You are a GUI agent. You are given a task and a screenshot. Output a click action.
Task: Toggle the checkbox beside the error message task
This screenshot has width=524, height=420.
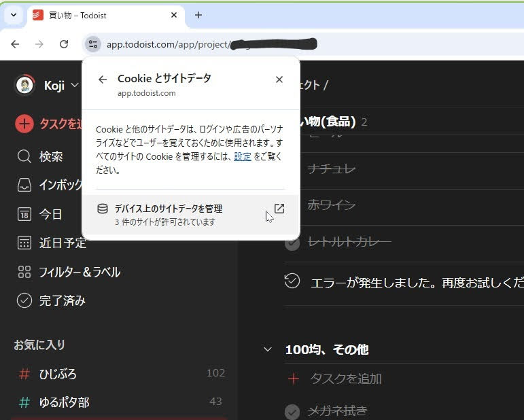pyautogui.click(x=292, y=281)
